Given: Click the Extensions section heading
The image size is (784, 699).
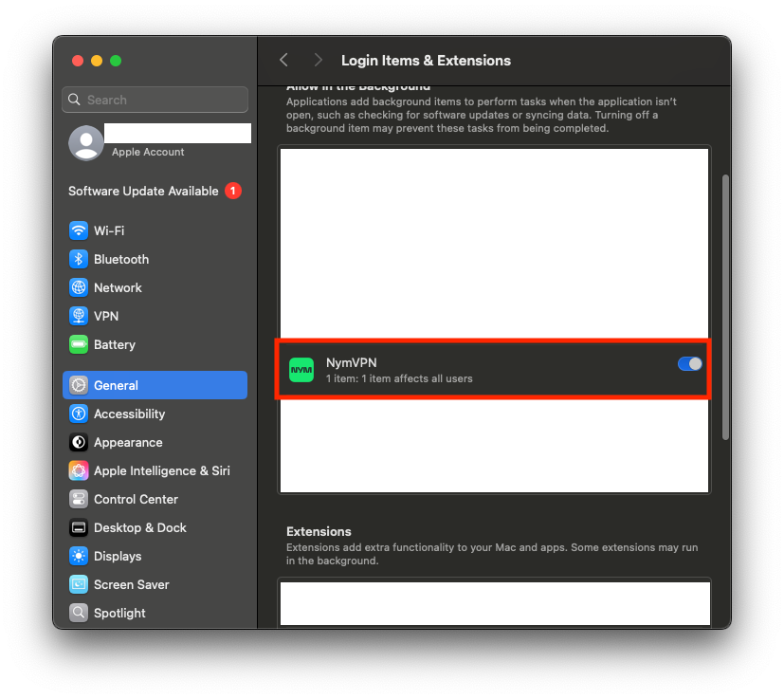Looking at the screenshot, I should 319,531.
